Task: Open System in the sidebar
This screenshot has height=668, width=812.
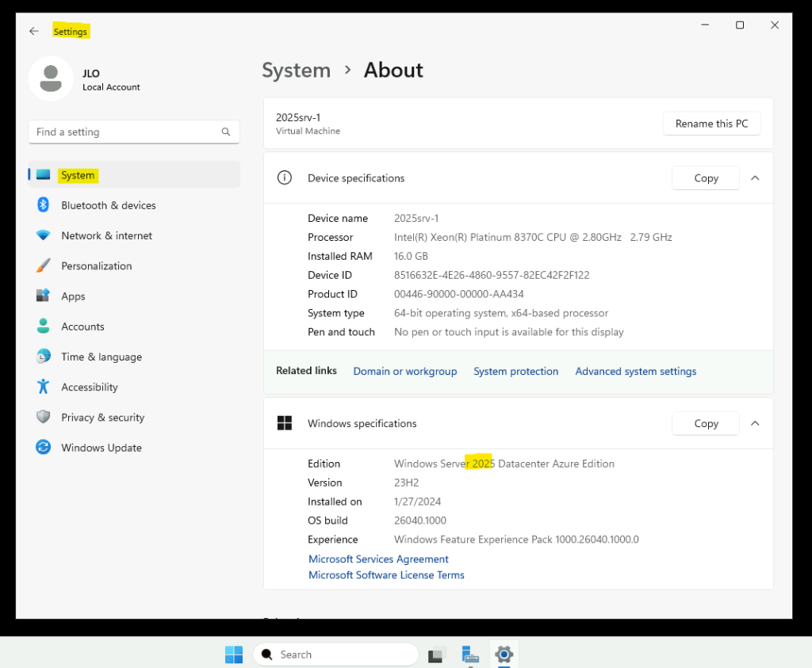Action: pyautogui.click(x=134, y=175)
